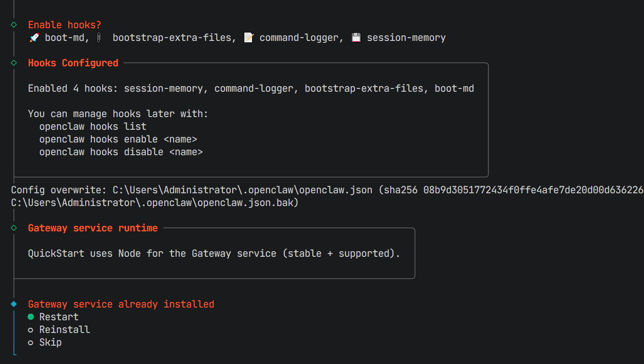This screenshot has width=644, height=364.
Task: Click the diamond marker beside Enable hooks?
Action: point(14,24)
